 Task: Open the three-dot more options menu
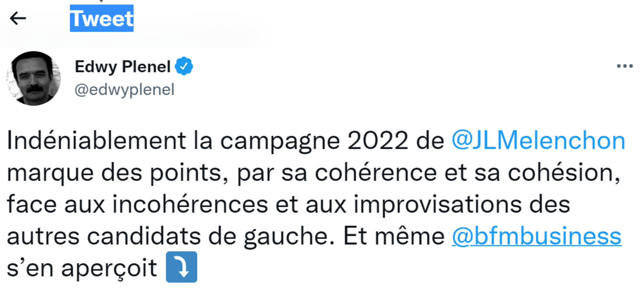pos(625,66)
